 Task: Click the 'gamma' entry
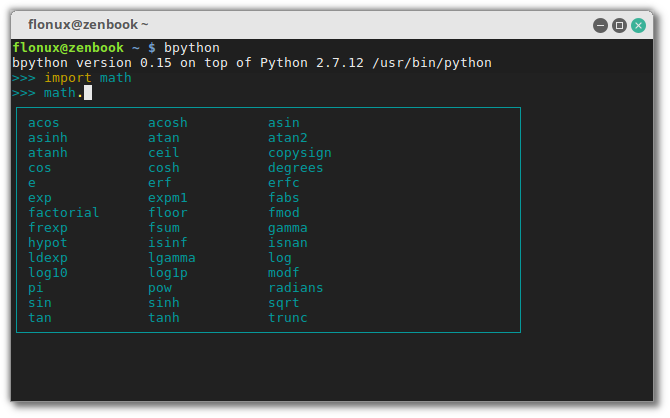click(x=288, y=229)
